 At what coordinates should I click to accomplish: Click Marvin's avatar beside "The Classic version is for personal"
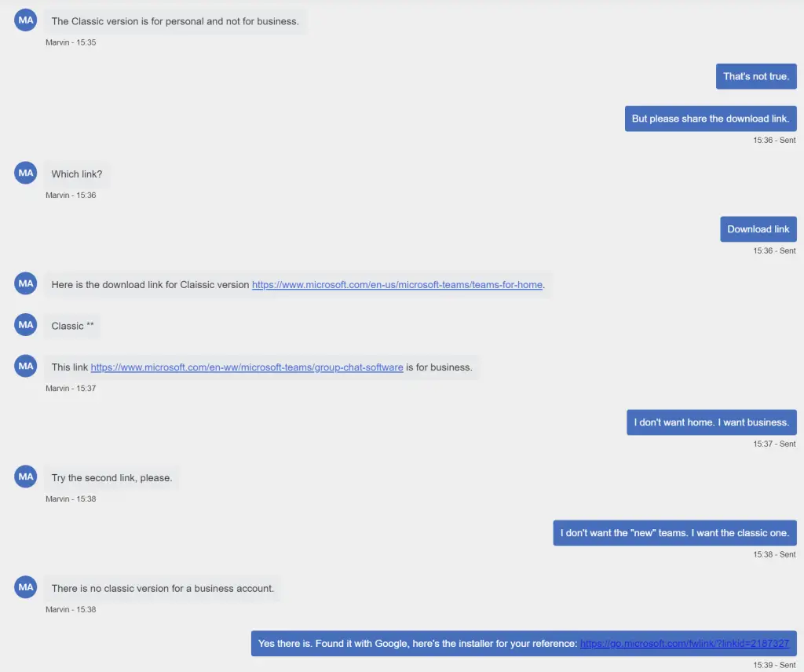tap(26, 20)
